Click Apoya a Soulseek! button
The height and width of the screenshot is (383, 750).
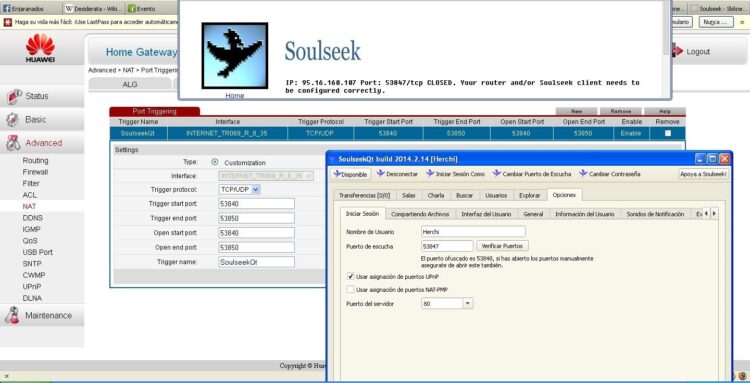[x=704, y=174]
